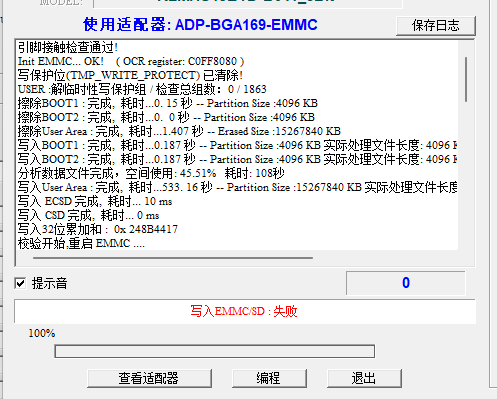Image resolution: width=497 pixels, height=399 pixels.
Task: Select the 擦除User Area log entry
Action: click(x=179, y=131)
